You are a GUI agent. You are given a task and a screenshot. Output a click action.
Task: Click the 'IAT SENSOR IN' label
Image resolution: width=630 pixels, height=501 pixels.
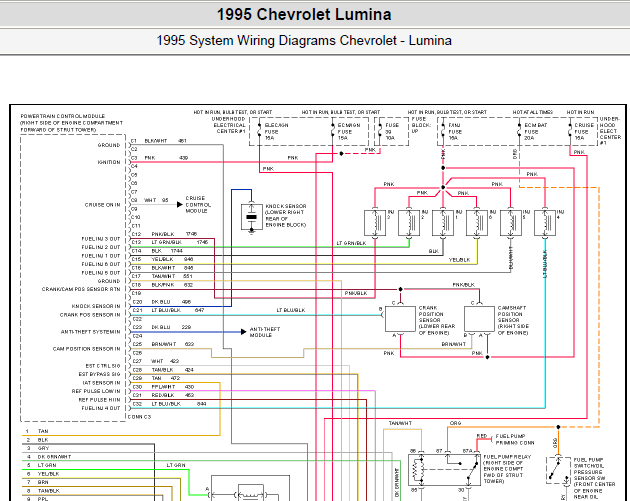(101, 383)
